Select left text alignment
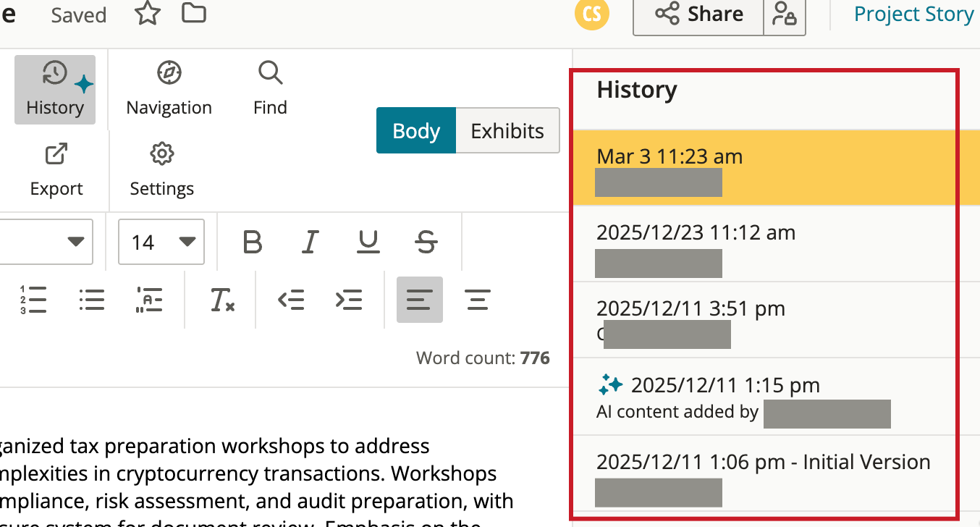The image size is (980, 527). point(420,300)
